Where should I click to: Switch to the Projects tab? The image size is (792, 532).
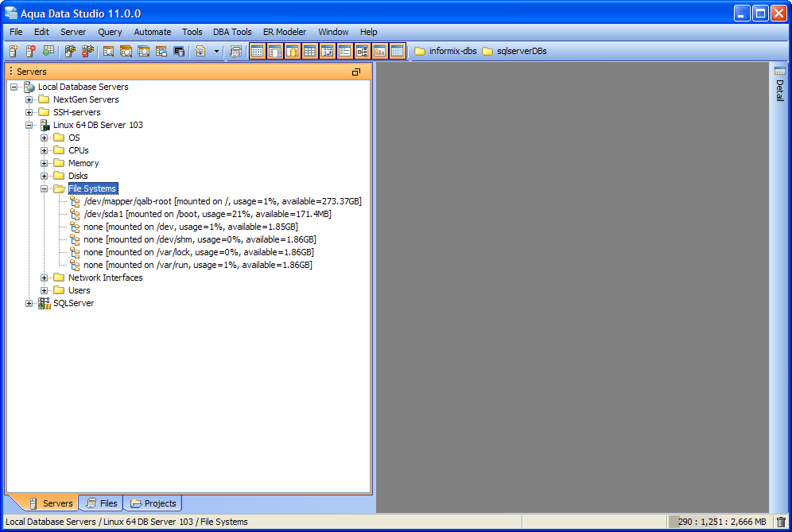pos(153,503)
